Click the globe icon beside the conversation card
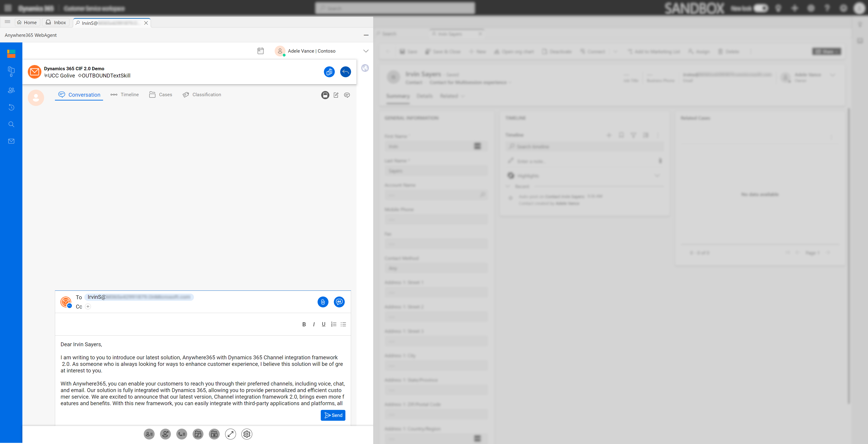Image resolution: width=868 pixels, height=444 pixels. click(x=365, y=68)
